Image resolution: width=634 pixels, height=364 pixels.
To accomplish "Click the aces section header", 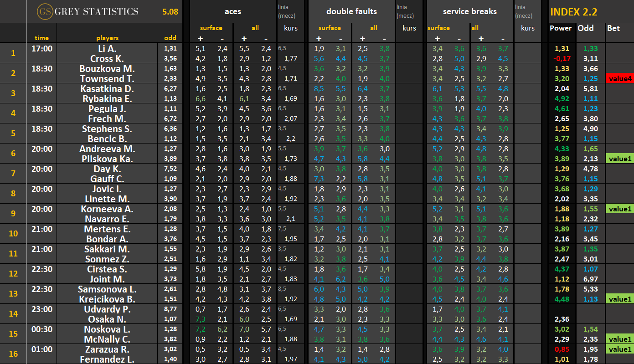I will coord(233,11).
